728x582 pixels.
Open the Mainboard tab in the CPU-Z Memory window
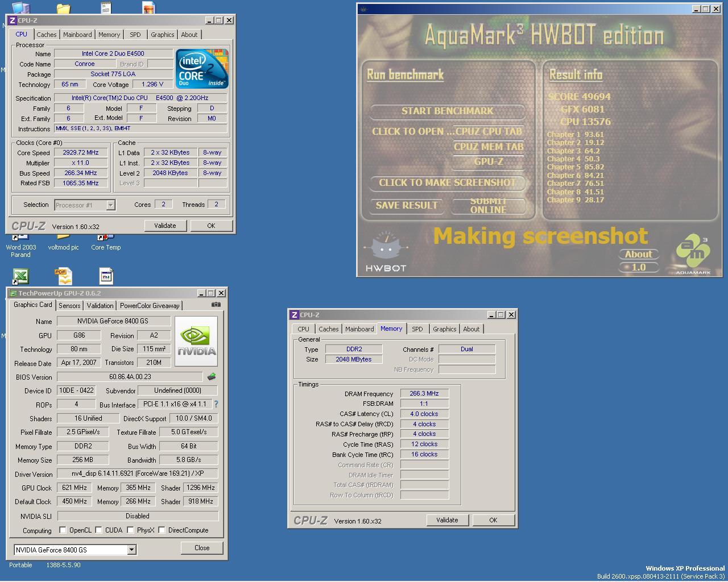pyautogui.click(x=359, y=329)
